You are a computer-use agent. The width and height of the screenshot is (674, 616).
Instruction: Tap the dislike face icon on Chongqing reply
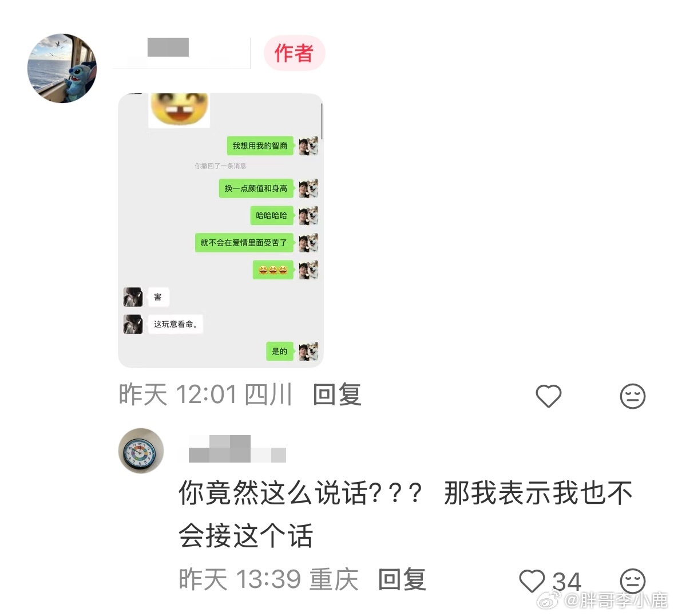click(633, 581)
